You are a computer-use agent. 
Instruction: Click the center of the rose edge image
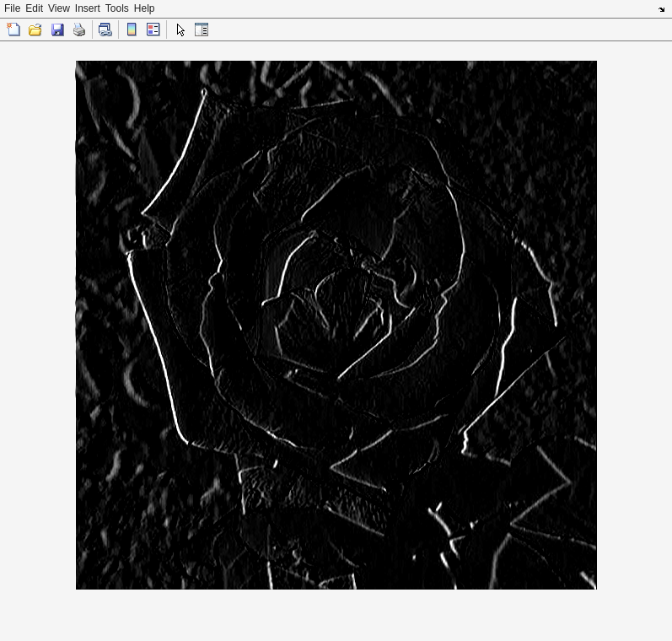coord(336,325)
